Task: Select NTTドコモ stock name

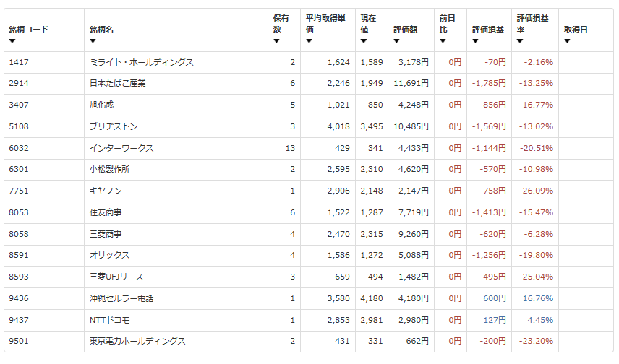Action: pyautogui.click(x=109, y=320)
